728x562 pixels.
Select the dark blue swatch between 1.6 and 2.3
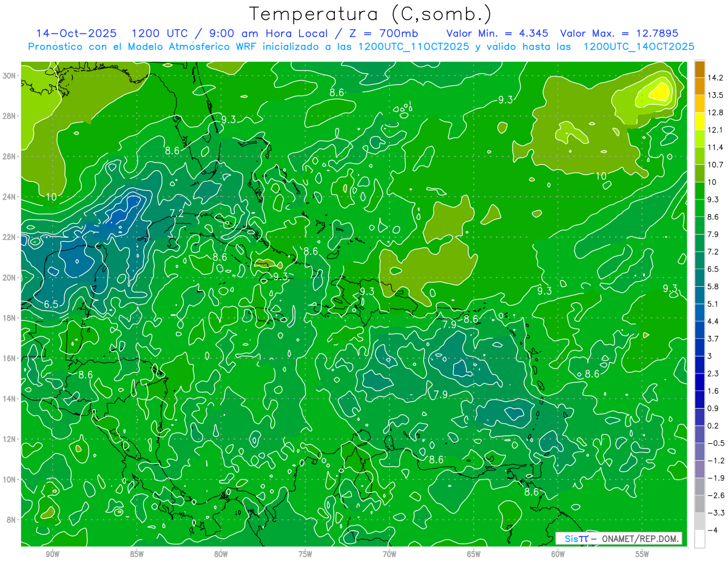point(699,382)
